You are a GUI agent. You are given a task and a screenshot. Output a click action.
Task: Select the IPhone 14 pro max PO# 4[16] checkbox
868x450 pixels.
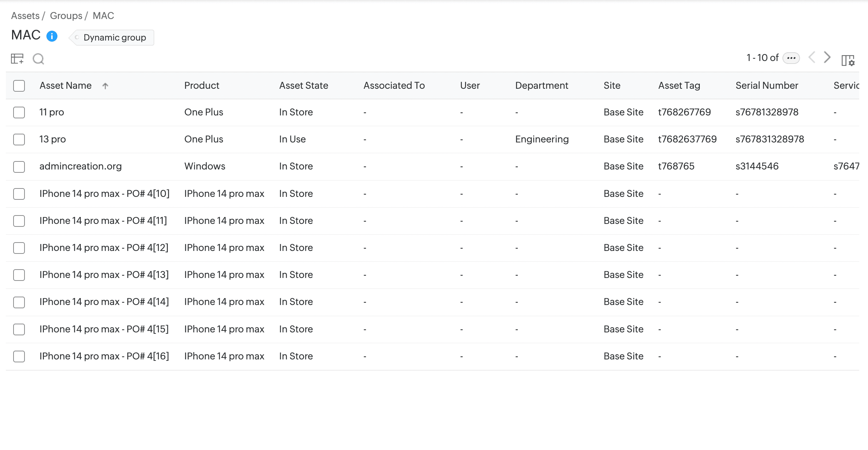pos(19,356)
